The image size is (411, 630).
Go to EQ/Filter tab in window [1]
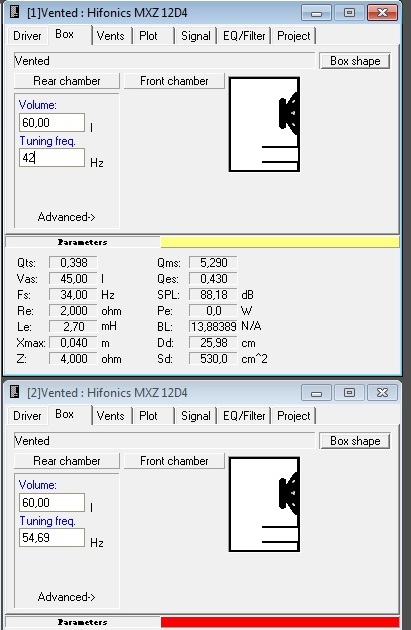tap(244, 36)
